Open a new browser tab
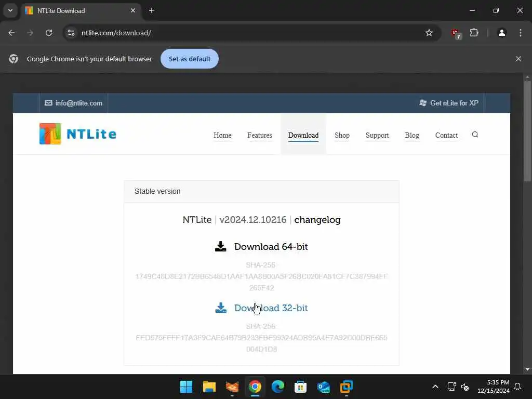Viewport: 532px width, 399px height. click(x=152, y=10)
